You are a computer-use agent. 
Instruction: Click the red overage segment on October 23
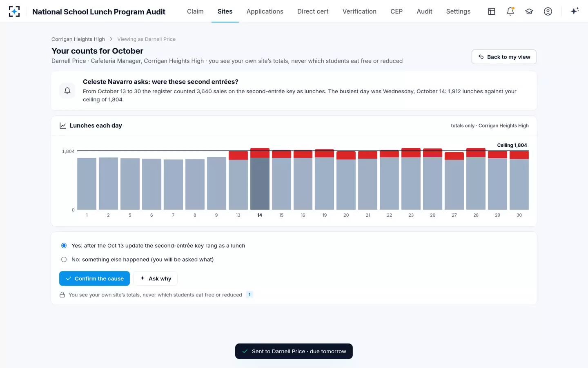(x=411, y=153)
